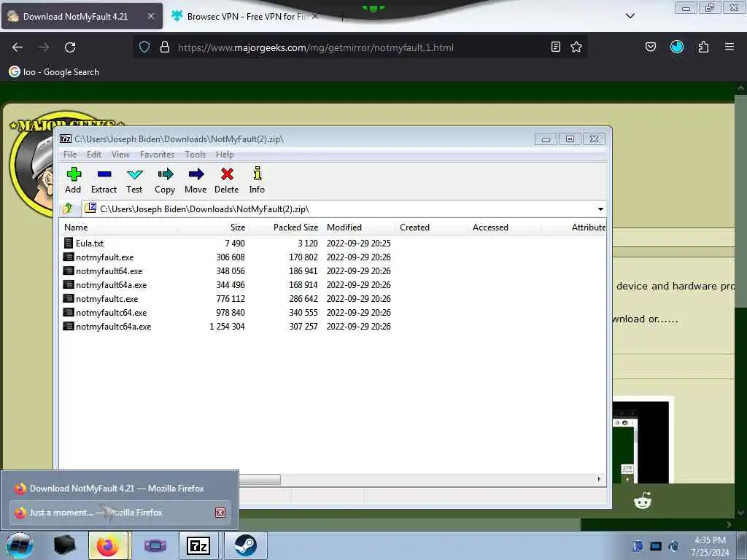Screen dimensions: 747x560
Task: Close Just a moment Firefox window preview
Action: click(x=220, y=513)
